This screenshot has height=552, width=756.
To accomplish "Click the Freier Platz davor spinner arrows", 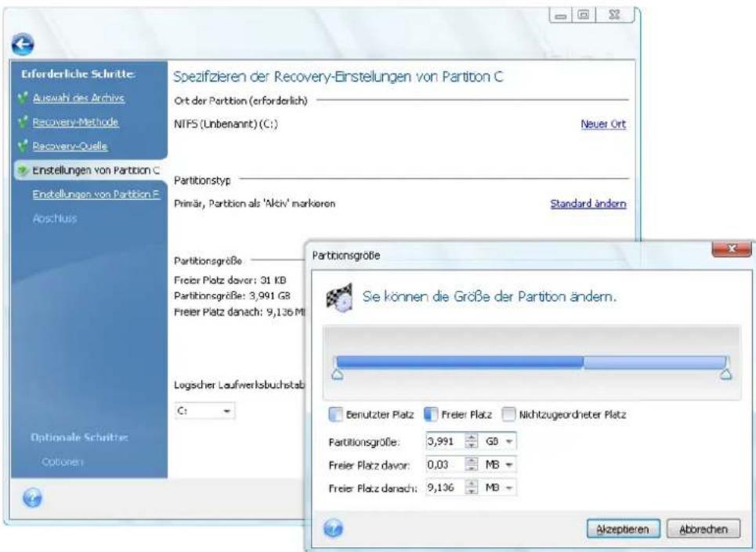I will point(471,465).
